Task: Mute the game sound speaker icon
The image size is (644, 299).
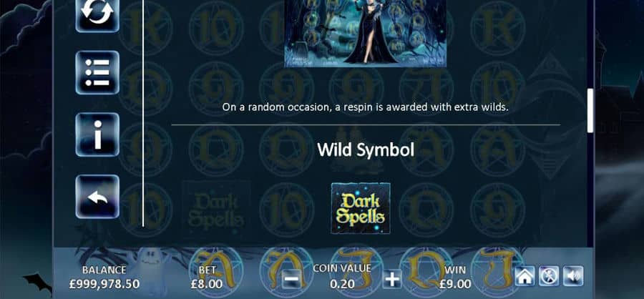Action: tap(573, 276)
